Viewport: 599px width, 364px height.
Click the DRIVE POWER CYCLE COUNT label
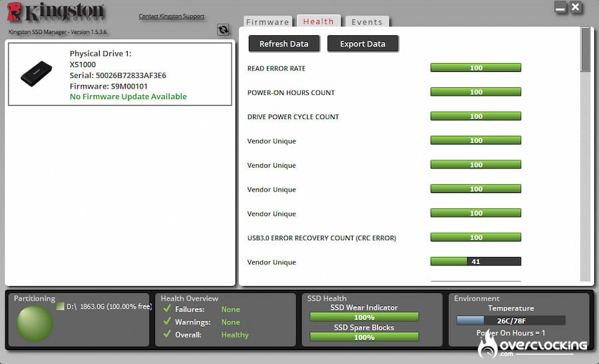[293, 117]
